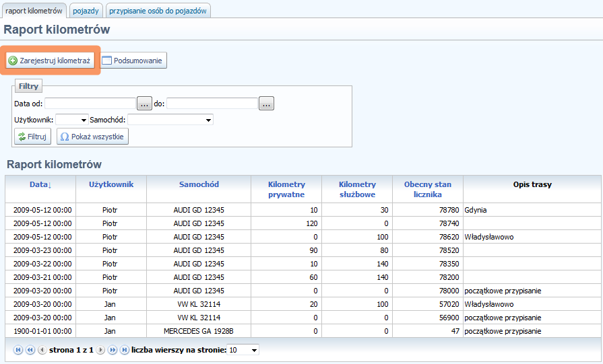Open przypisanie osób do pojazdów tab
Viewport: 603px width, 364px height.
(x=158, y=11)
